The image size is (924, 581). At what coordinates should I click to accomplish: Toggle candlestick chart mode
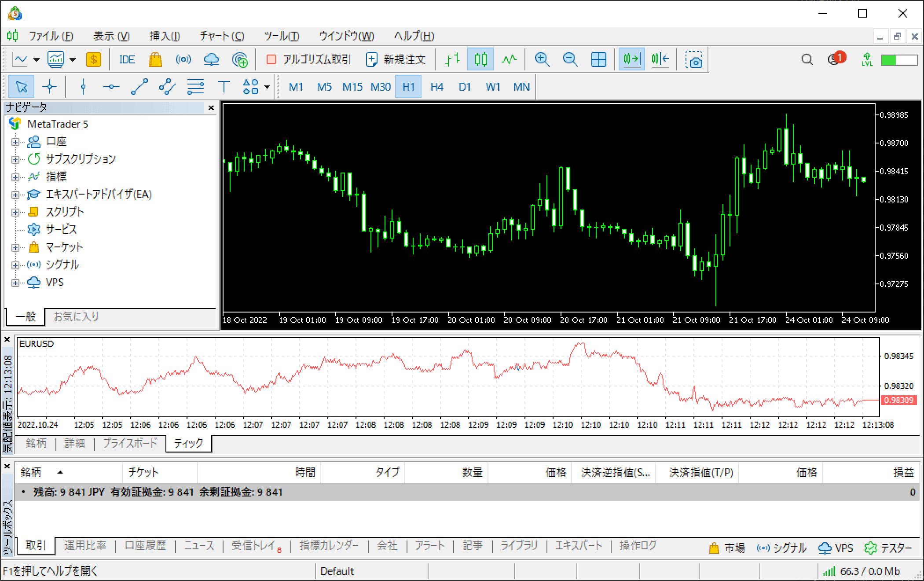[x=480, y=59]
